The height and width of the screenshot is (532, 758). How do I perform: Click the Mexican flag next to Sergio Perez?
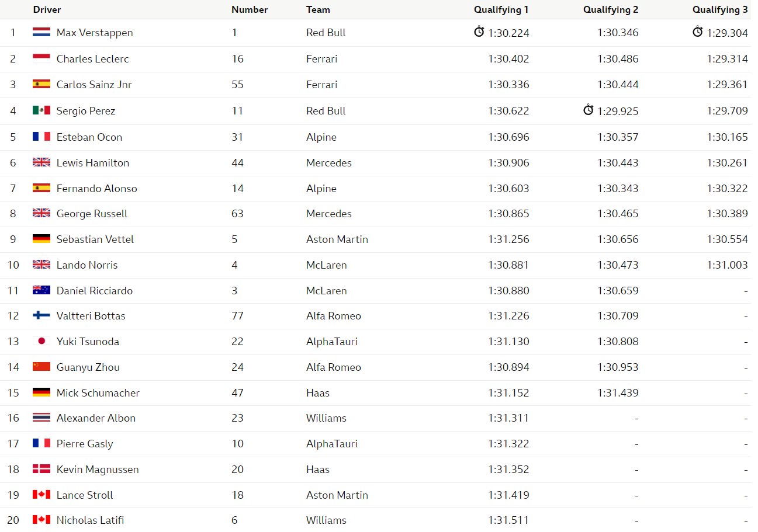41,110
